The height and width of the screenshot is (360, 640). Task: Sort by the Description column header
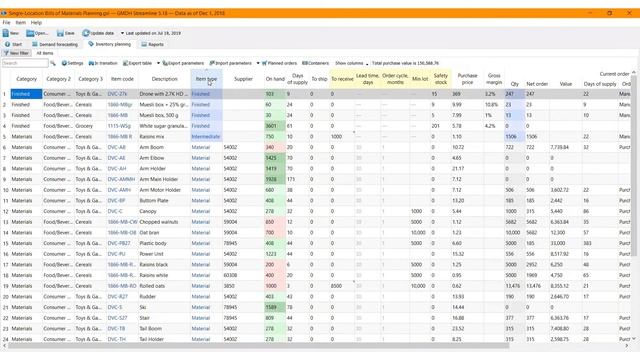pos(164,79)
